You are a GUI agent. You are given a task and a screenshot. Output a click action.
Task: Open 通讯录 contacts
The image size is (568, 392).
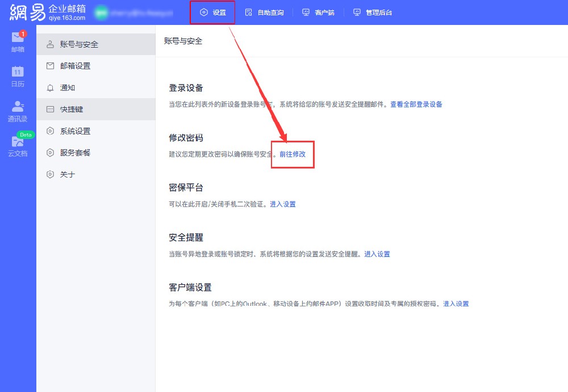18,112
